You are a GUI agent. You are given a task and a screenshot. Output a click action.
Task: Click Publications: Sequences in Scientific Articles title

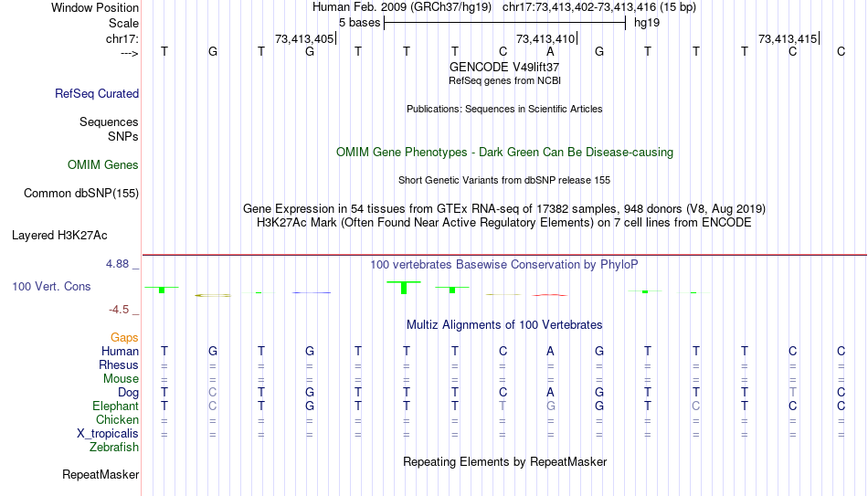point(504,109)
